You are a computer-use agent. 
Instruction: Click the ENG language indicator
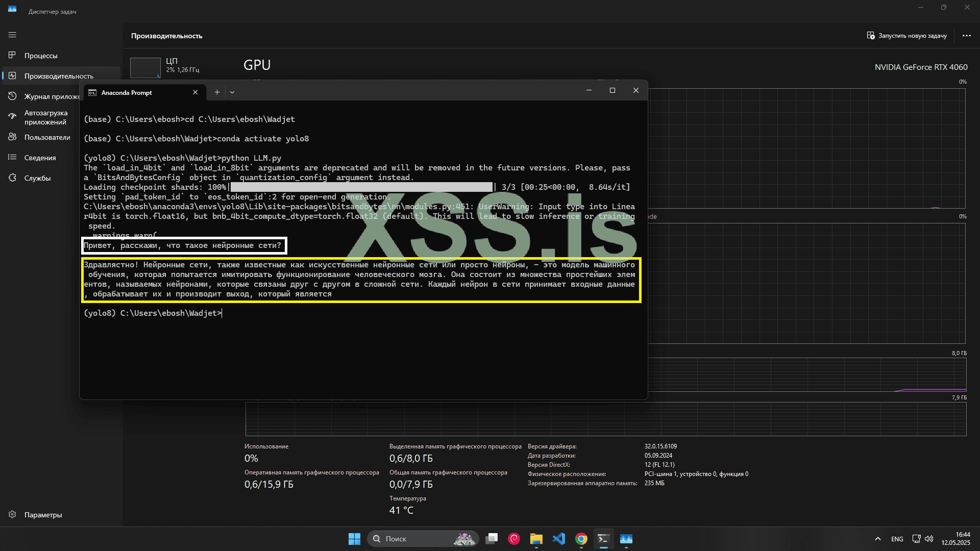pos(897,539)
